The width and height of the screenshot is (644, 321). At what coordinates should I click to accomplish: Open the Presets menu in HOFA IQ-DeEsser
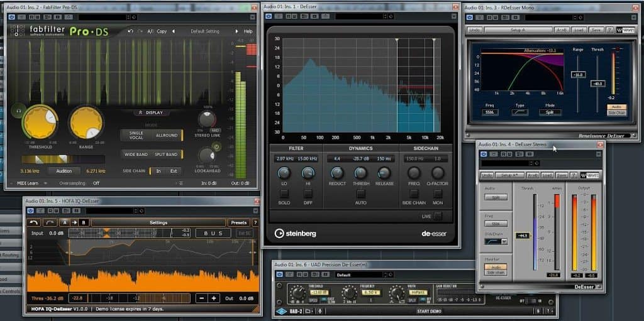click(238, 222)
